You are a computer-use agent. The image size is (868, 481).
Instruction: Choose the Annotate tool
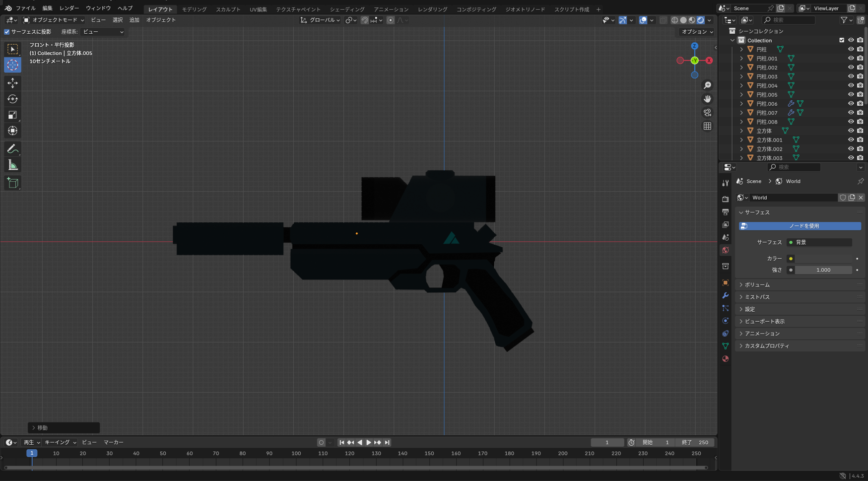coord(12,148)
